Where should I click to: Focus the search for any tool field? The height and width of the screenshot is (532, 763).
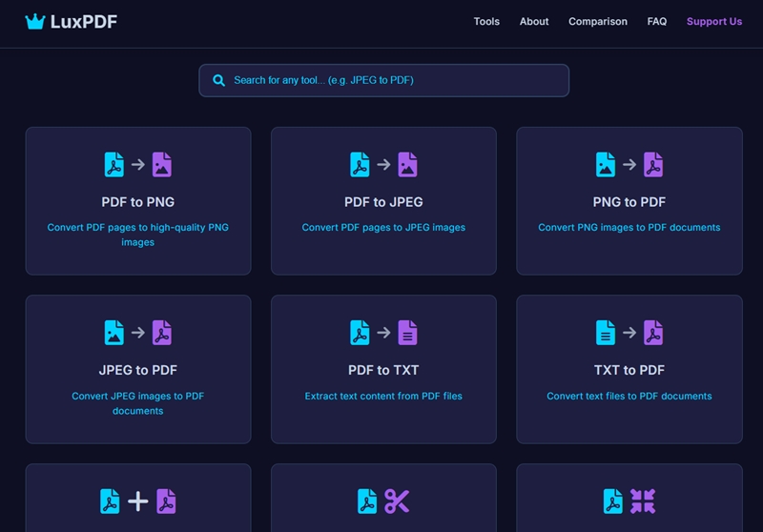pyautogui.click(x=391, y=81)
